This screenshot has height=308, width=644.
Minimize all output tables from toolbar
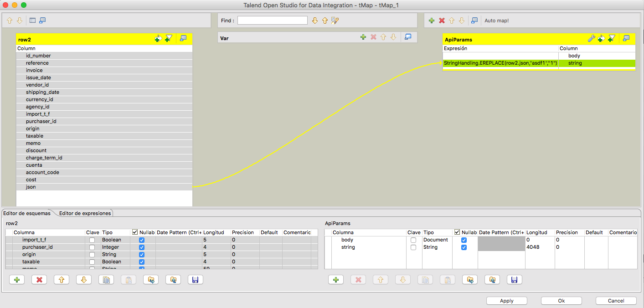[474, 21]
